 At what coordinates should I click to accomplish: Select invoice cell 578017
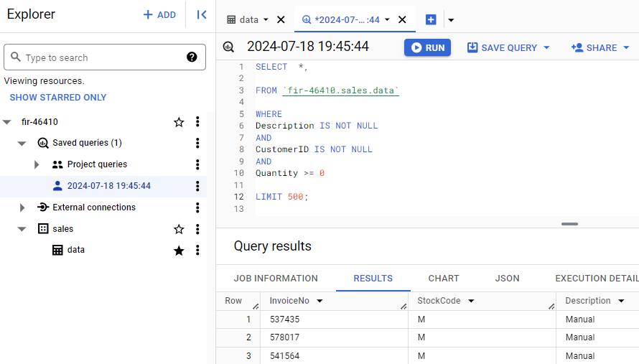284,337
